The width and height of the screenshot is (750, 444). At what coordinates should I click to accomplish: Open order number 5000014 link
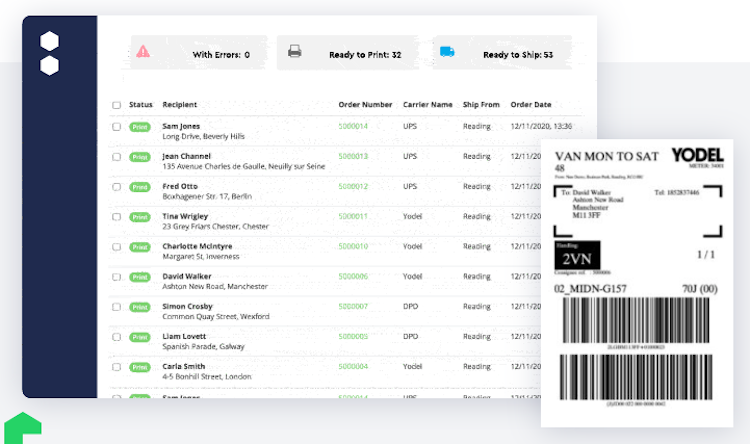(x=353, y=126)
